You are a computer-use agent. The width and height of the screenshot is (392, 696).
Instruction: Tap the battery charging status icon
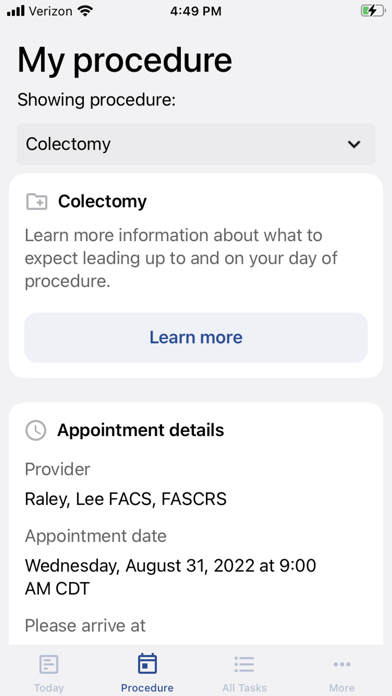tap(372, 11)
